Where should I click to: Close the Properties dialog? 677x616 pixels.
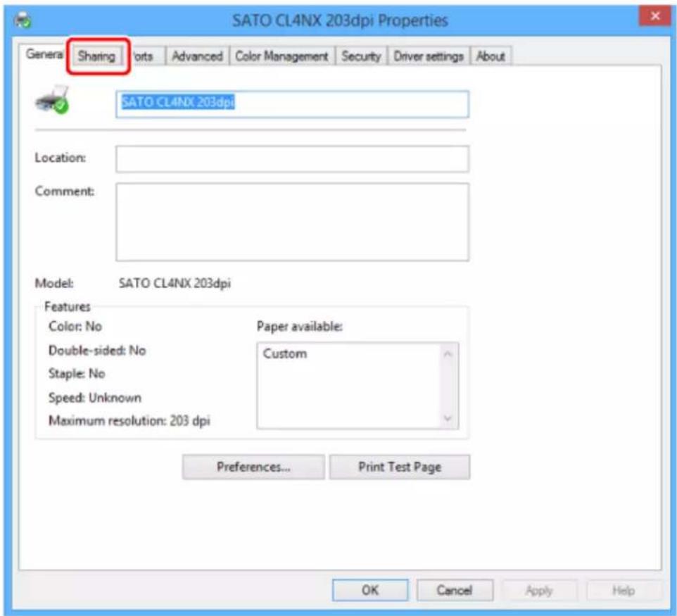655,16
